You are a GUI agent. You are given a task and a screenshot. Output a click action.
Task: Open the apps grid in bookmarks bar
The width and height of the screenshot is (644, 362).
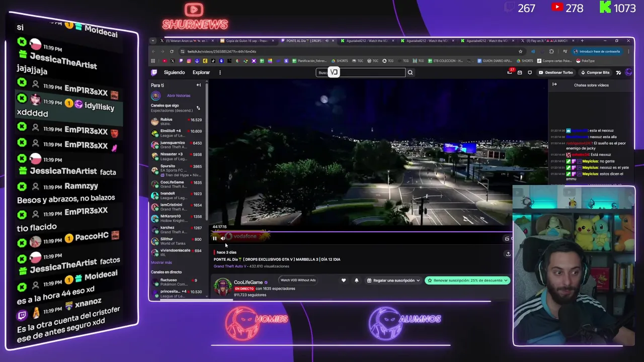point(153,61)
